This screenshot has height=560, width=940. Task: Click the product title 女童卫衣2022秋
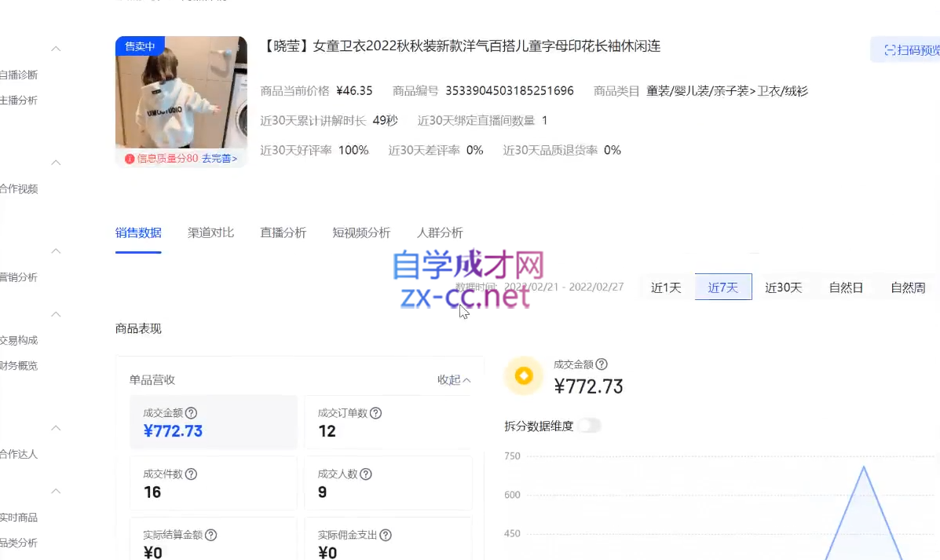pos(460,46)
